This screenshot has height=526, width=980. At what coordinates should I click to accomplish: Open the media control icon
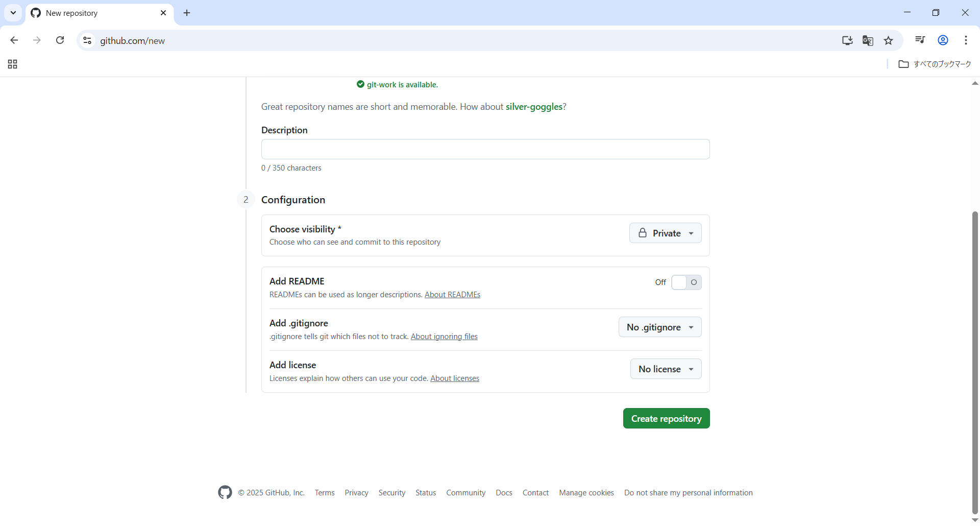(x=920, y=40)
